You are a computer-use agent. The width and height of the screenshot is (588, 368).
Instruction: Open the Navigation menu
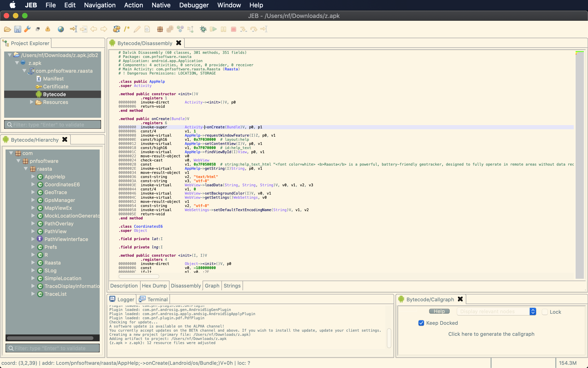pos(100,5)
